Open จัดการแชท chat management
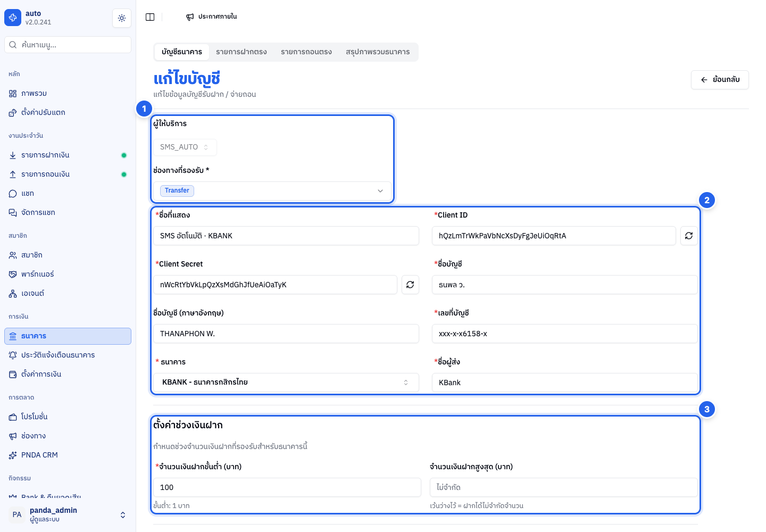766x532 pixels. tap(68, 213)
